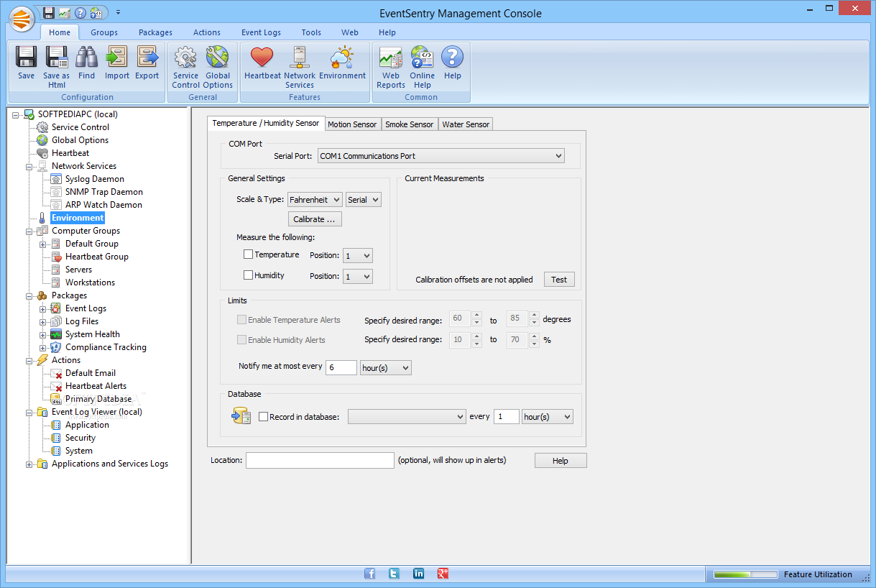The width and height of the screenshot is (876, 588).
Task: Toggle Enable Humidity Alerts checkbox
Action: 241,340
